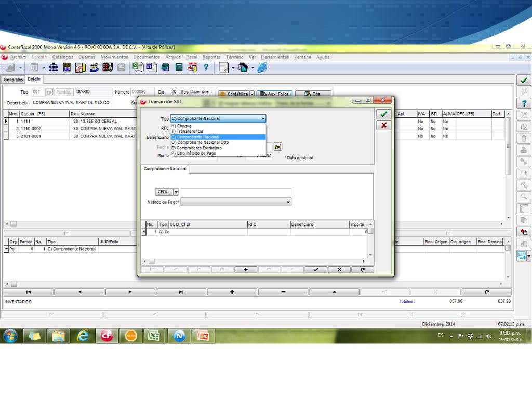Click the red X cancel button in Transacción SAT

384,125
